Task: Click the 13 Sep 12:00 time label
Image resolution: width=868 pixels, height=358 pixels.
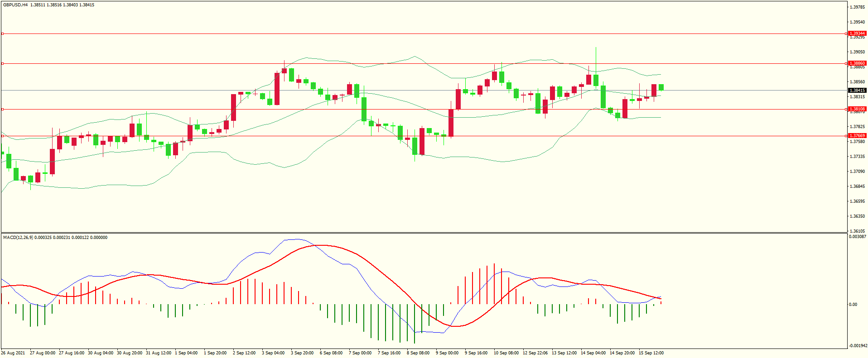Action: point(564,353)
